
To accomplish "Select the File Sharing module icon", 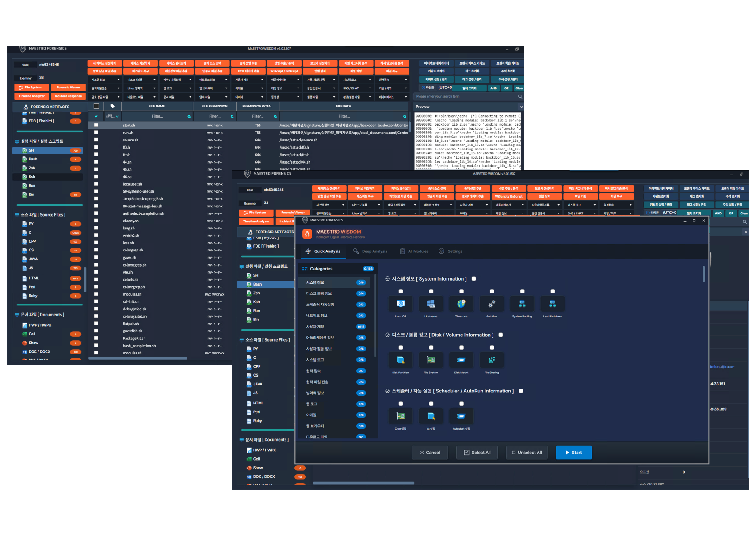I will click(492, 360).
